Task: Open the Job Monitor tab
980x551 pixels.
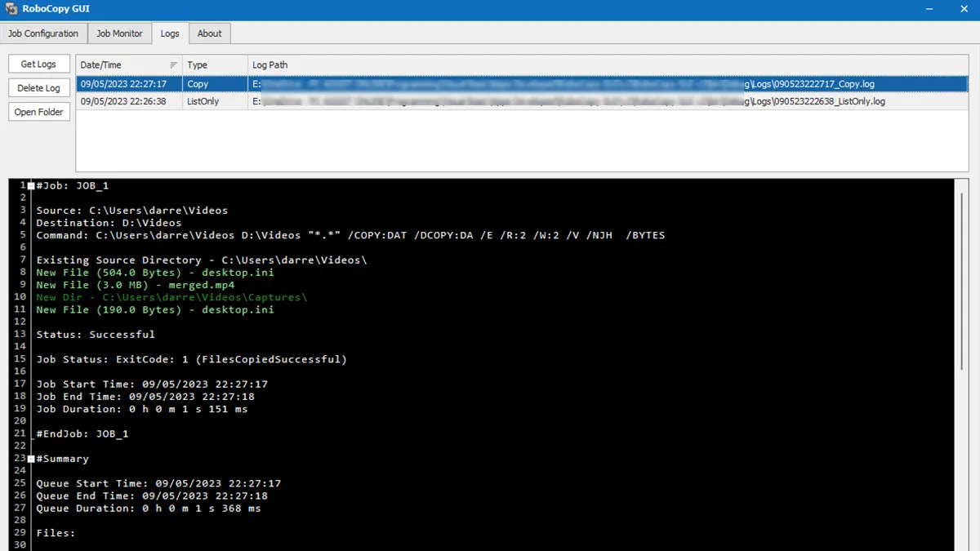Action: 119,33
